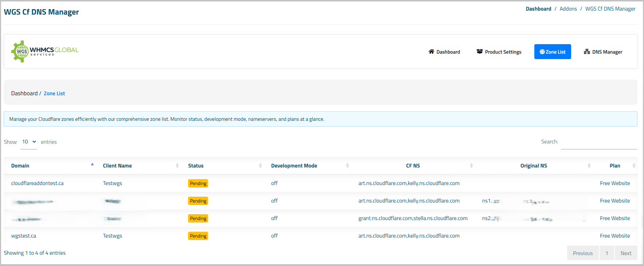Click the house icon beside Dashboard
The height and width of the screenshot is (266, 644).
(x=431, y=52)
